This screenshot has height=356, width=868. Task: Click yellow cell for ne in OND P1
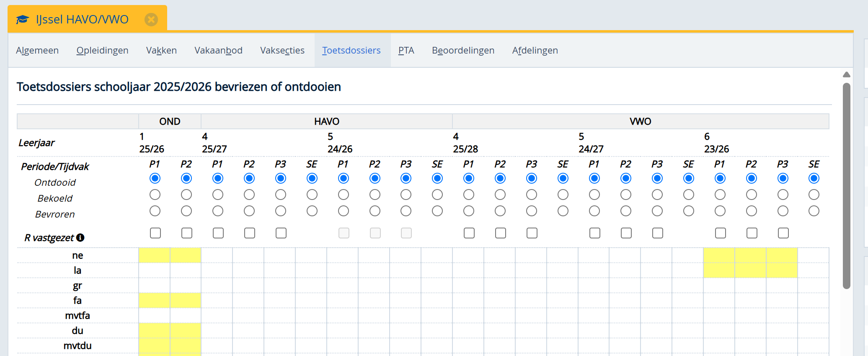[154, 255]
